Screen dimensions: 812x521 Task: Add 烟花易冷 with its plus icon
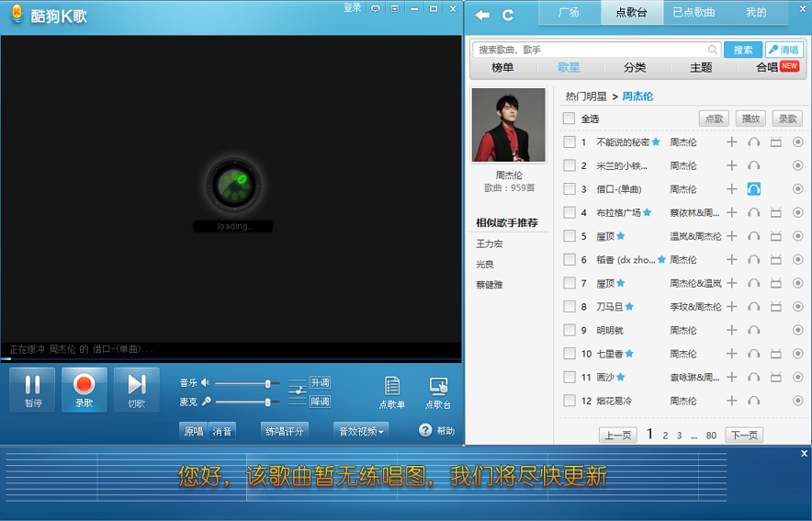point(732,401)
